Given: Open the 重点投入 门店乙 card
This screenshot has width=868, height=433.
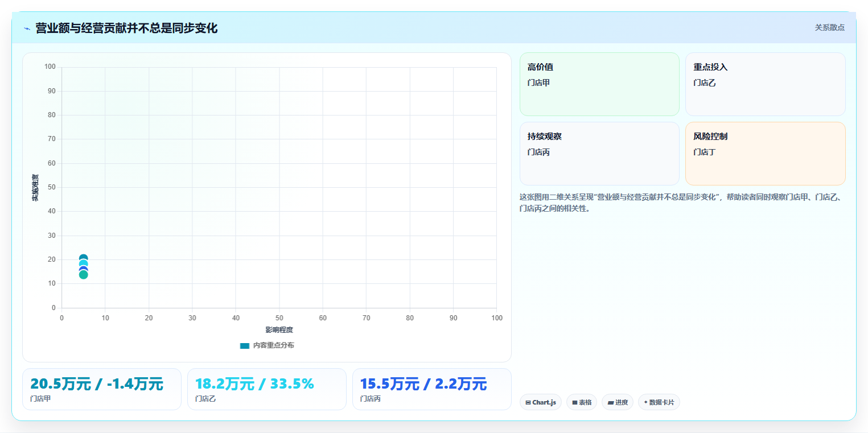Looking at the screenshot, I should pyautogui.click(x=765, y=84).
